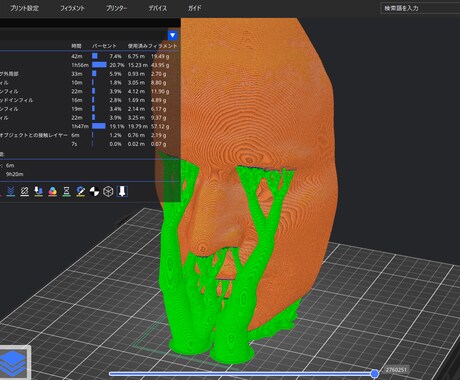Toggle the tool changes icon
Viewport: 460px width, 380px height.
(38, 191)
